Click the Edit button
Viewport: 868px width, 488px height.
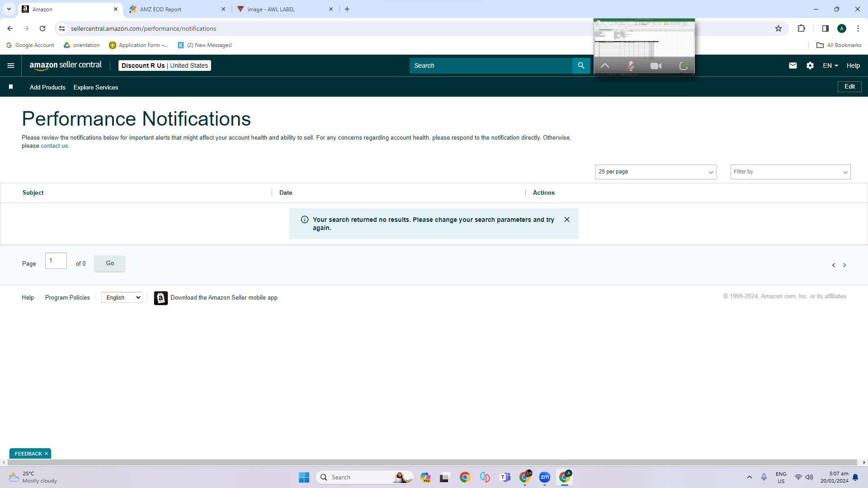(849, 86)
